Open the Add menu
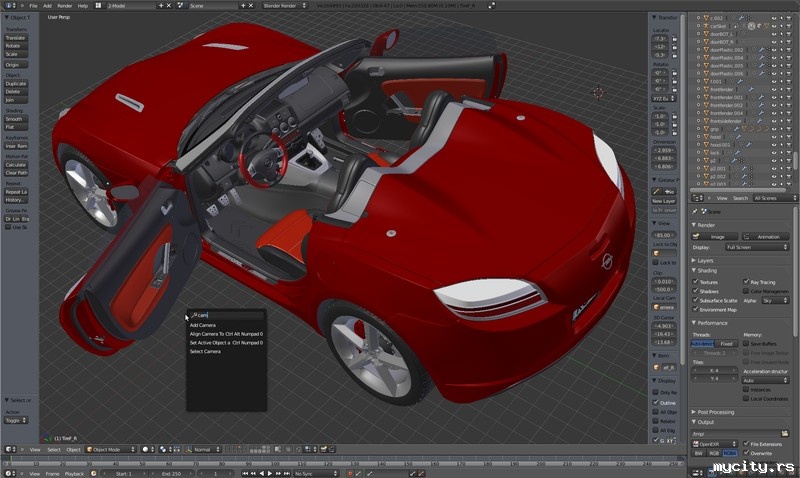Image resolution: width=800 pixels, height=478 pixels. (47, 6)
